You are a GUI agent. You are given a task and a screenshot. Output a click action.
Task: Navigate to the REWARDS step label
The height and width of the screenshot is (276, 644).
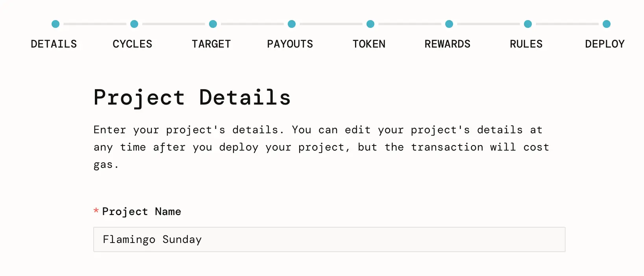click(448, 44)
